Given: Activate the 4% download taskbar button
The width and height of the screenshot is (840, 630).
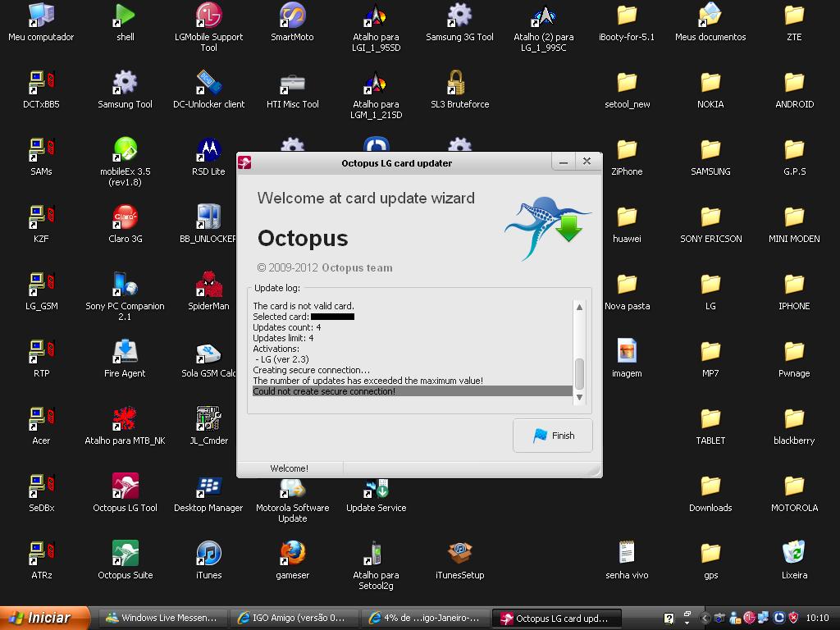Looking at the screenshot, I should pos(425,619).
